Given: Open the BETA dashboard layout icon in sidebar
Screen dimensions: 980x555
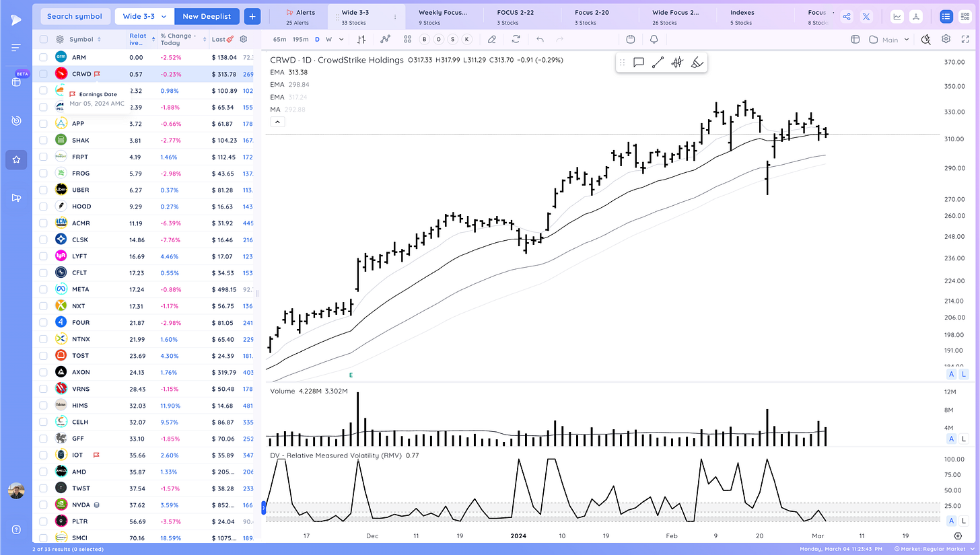Looking at the screenshot, I should pos(16,82).
